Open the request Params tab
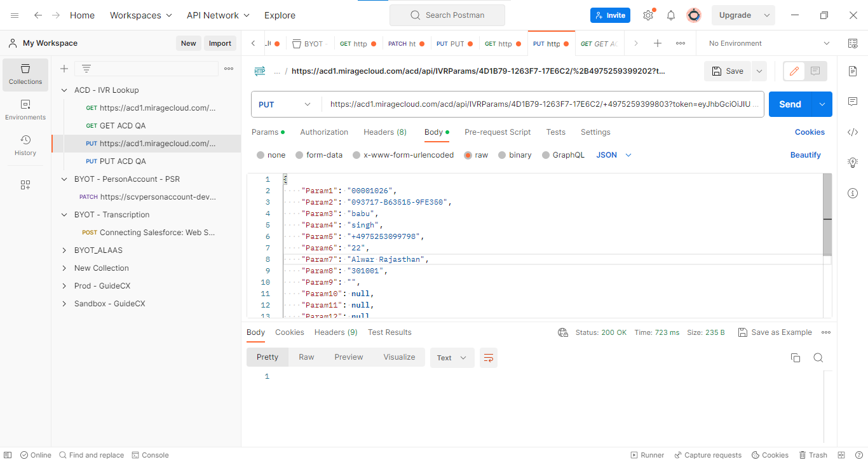Image resolution: width=868 pixels, height=462 pixels. click(268, 132)
